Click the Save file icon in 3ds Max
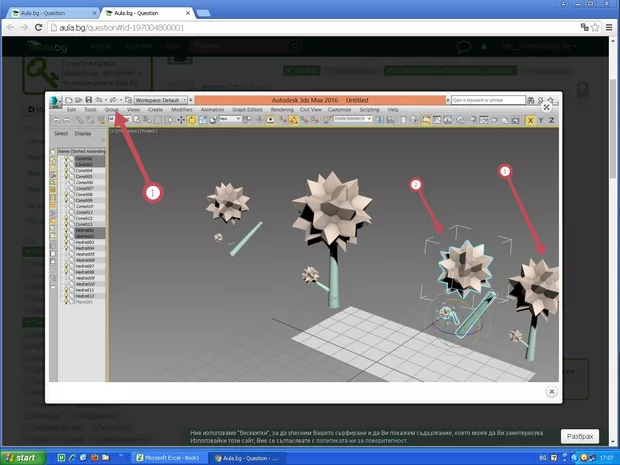Image resolution: width=620 pixels, height=465 pixels. click(x=88, y=100)
